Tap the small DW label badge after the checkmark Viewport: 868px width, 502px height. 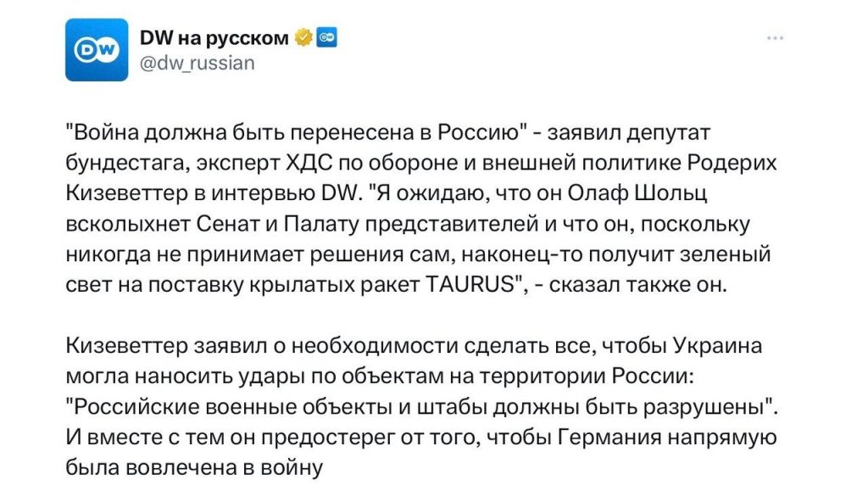coord(325,36)
